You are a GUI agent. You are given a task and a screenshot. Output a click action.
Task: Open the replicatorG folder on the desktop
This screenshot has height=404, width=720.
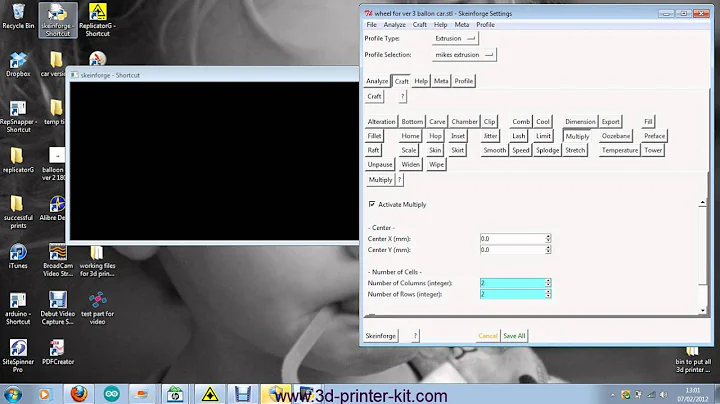(17, 160)
